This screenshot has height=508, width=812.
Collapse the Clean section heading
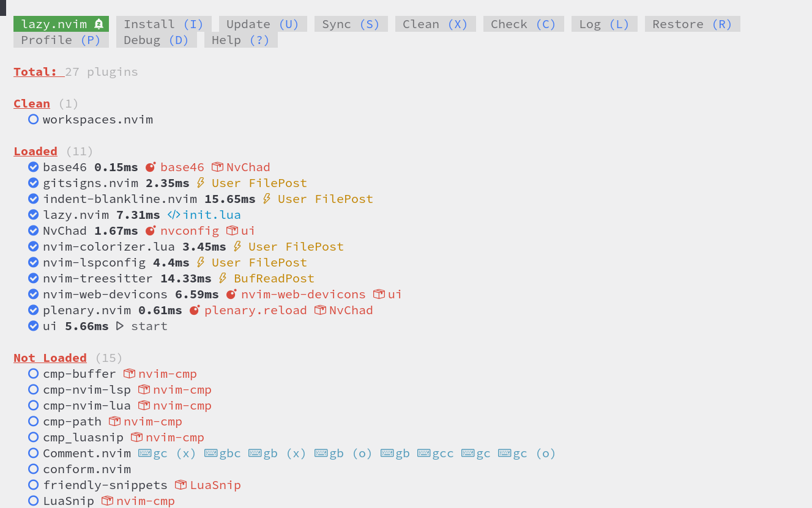[32, 103]
